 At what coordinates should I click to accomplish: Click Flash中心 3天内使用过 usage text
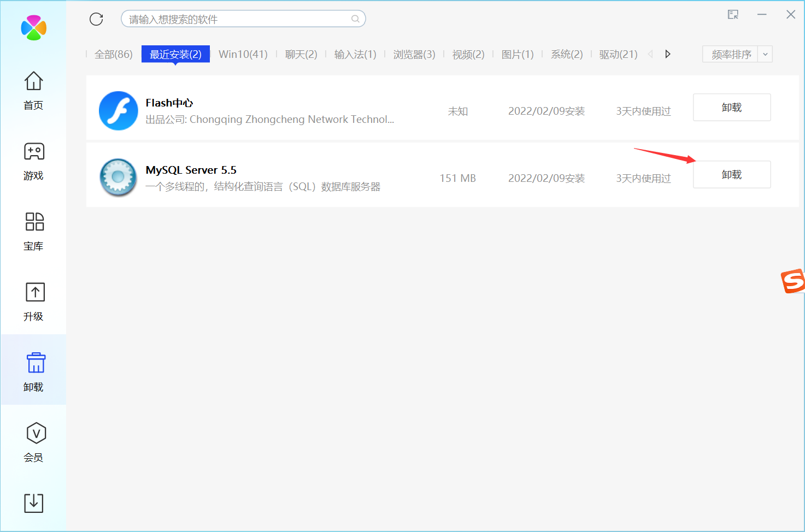tap(643, 111)
